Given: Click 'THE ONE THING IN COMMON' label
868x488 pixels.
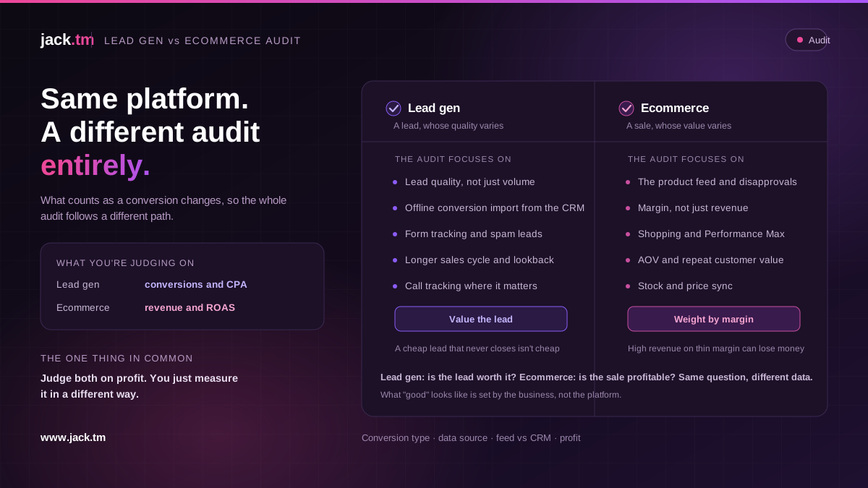Looking at the screenshot, I should pyautogui.click(x=116, y=359).
